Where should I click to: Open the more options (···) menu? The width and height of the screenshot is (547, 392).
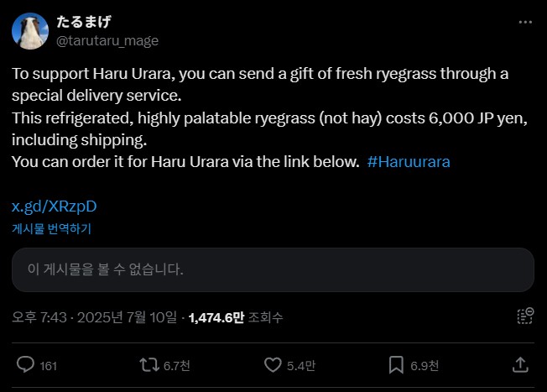pos(525,22)
